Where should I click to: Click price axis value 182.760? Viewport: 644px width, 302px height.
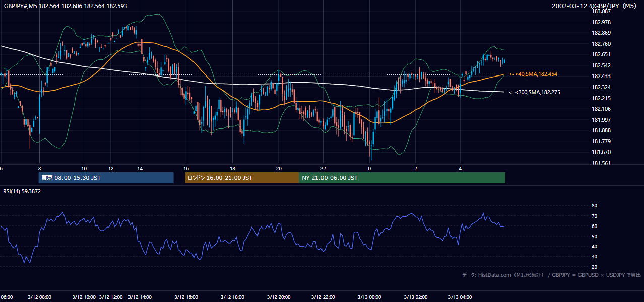pos(601,44)
